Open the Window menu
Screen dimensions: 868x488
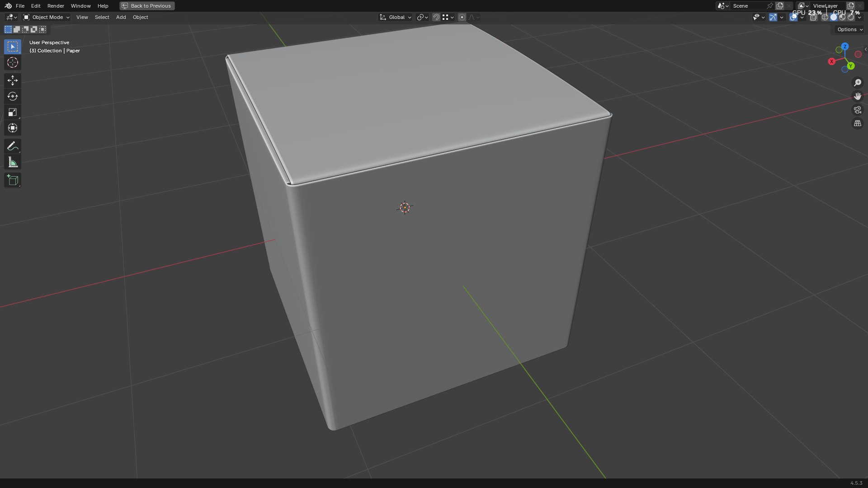[81, 6]
